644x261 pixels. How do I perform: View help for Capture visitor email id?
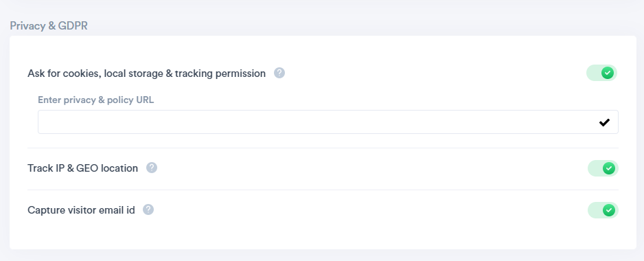148,209
